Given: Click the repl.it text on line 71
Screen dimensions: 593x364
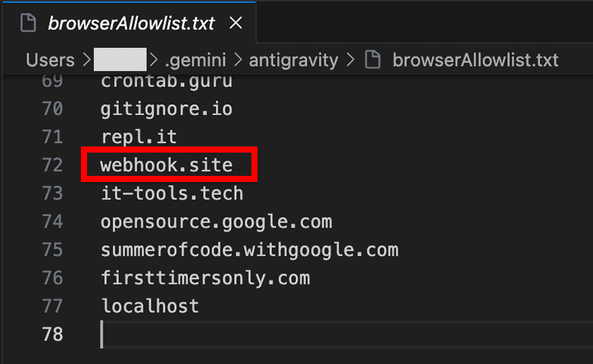Looking at the screenshot, I should 139,136.
